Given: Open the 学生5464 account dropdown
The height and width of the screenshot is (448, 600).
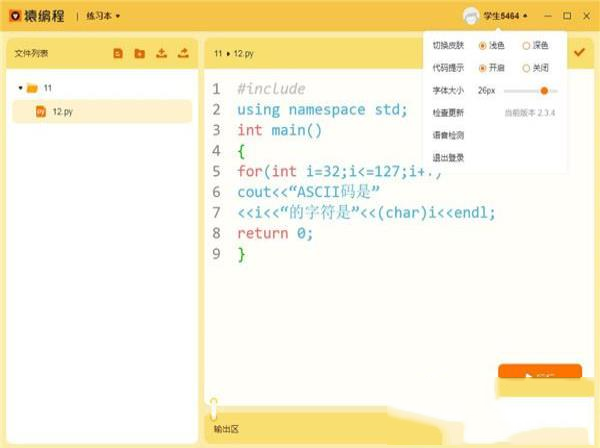Looking at the screenshot, I should point(505,16).
